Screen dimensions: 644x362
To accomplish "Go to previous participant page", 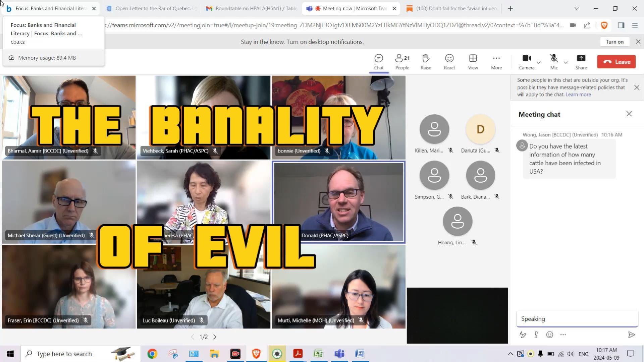I will (x=192, y=337).
